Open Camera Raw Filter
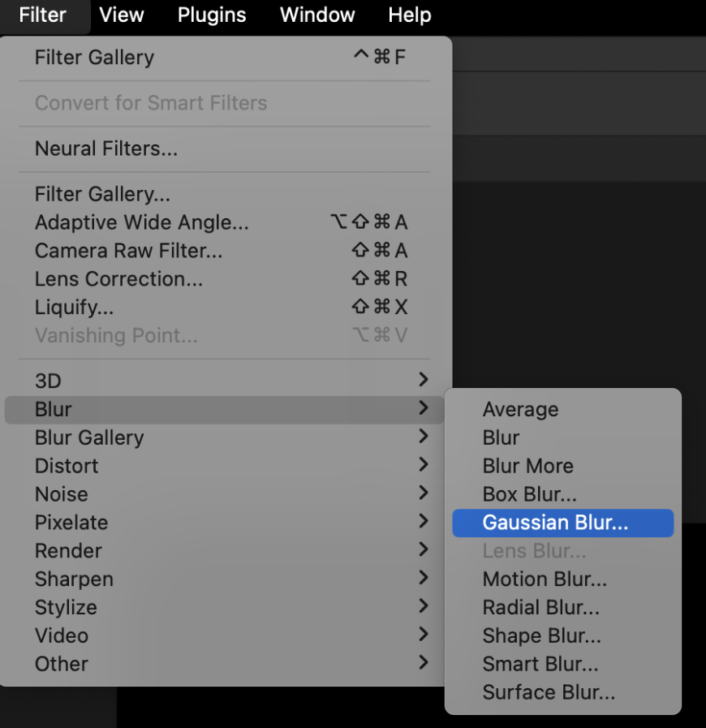This screenshot has width=706, height=728. point(128,251)
